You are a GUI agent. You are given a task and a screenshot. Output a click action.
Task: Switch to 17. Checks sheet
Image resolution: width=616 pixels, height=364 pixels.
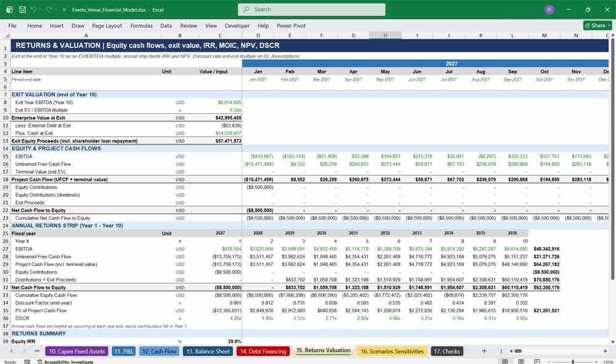[447, 352]
